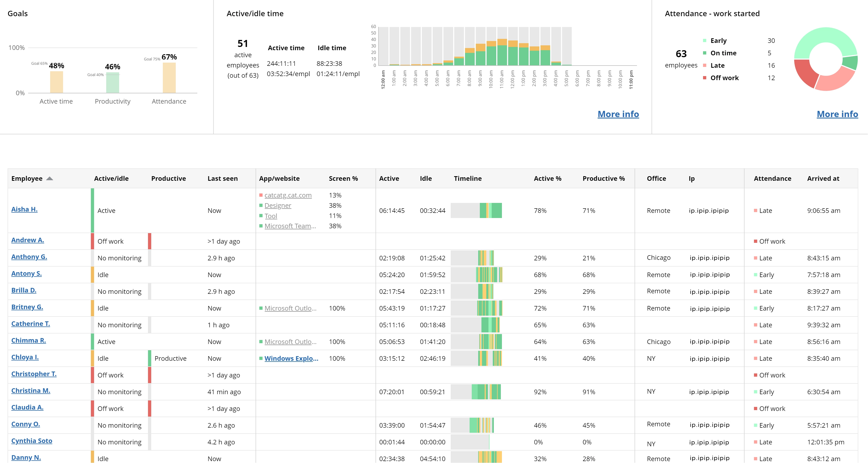The height and width of the screenshot is (463, 868).
Task: Click the On time legend marker
Action: [x=704, y=53]
